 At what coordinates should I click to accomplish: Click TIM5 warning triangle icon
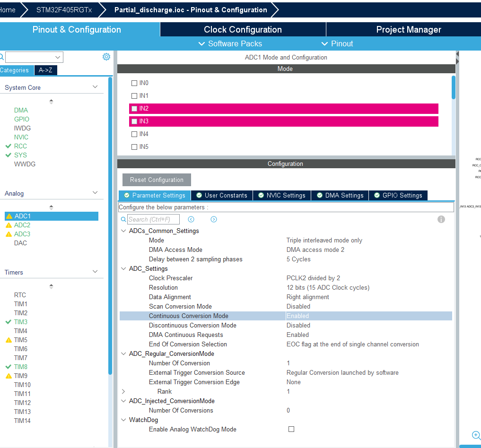(9, 340)
